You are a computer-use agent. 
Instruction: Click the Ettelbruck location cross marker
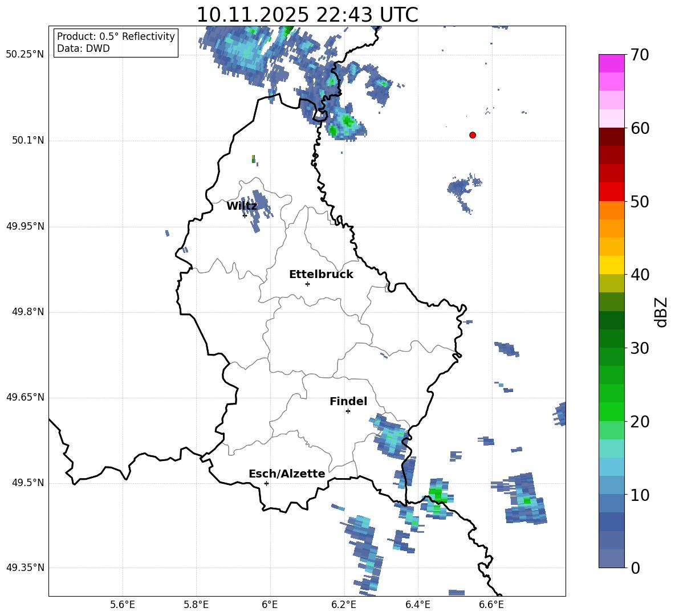pos(307,284)
